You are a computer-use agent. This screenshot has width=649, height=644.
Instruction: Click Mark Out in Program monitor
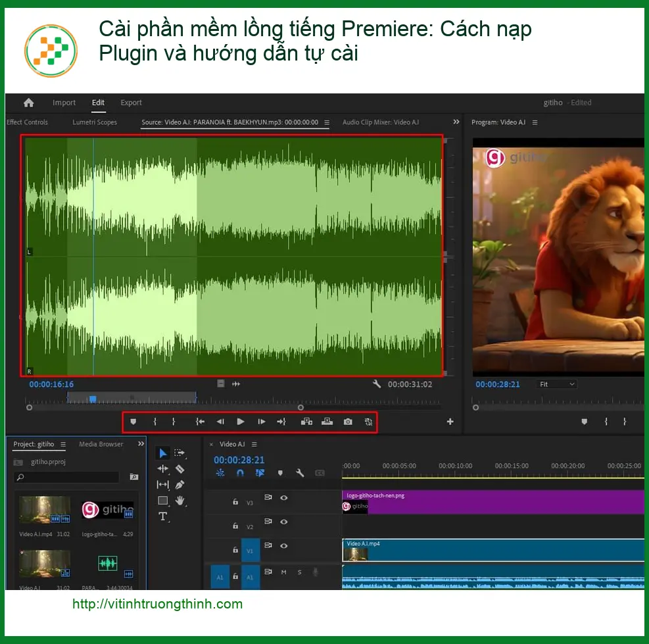pyautogui.click(x=625, y=422)
